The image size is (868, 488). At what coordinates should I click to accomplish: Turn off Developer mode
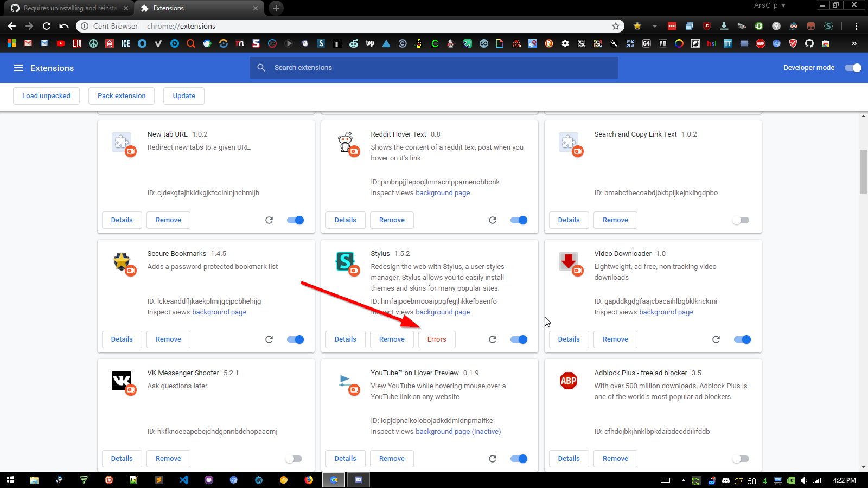[x=852, y=68]
